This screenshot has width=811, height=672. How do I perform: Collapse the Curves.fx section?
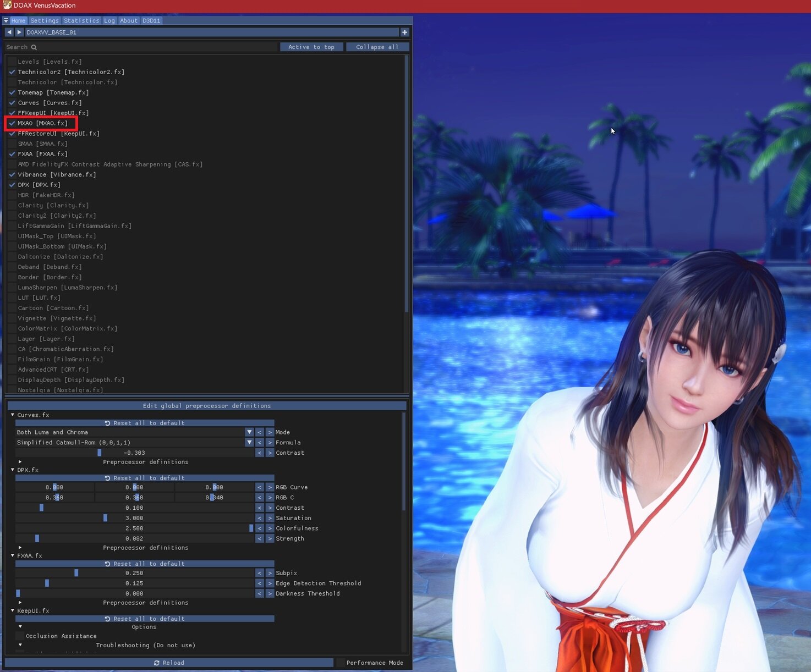coord(13,415)
